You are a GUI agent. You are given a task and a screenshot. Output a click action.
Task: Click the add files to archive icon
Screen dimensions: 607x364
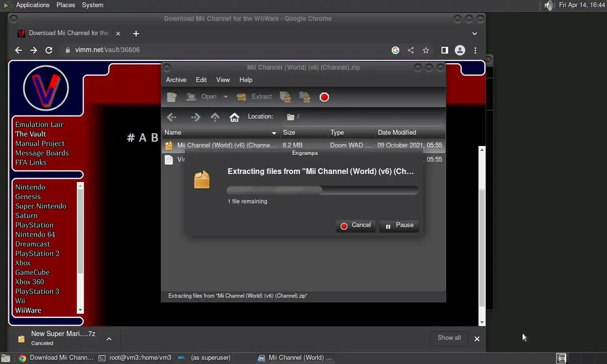(x=285, y=97)
